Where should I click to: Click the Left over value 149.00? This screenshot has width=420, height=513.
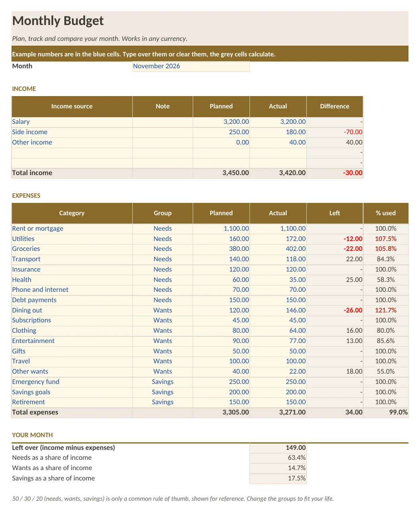tap(278, 448)
